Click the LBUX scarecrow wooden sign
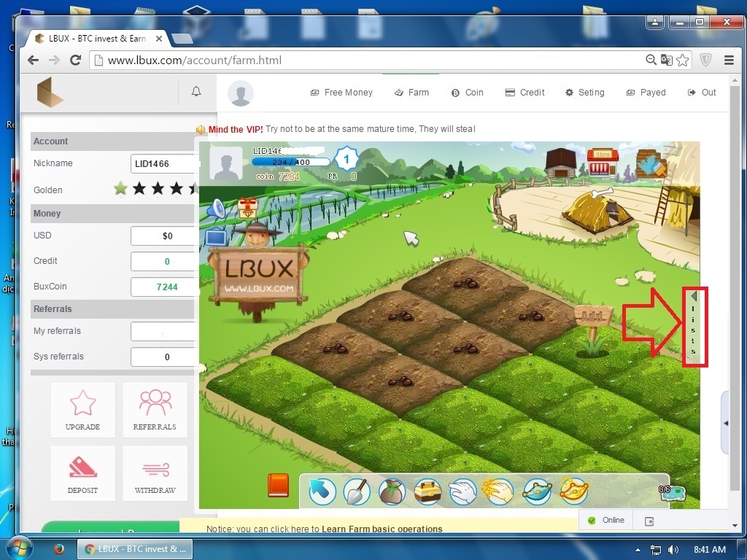This screenshot has width=747, height=560. (259, 275)
